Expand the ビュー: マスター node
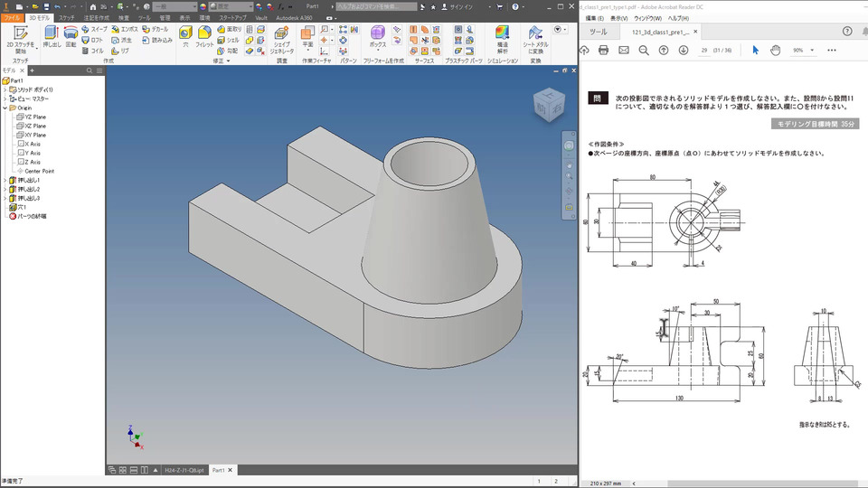This screenshot has height=488, width=868. coord(5,99)
